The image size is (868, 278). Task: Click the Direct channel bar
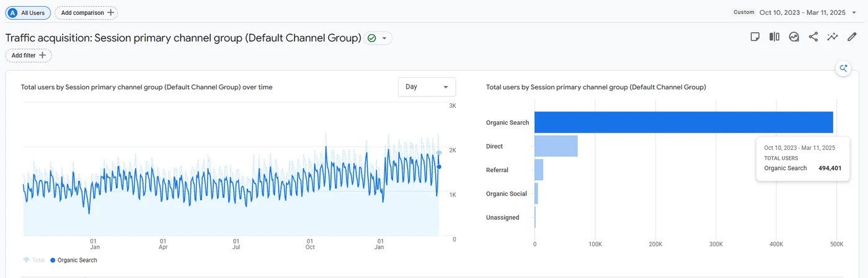(556, 146)
